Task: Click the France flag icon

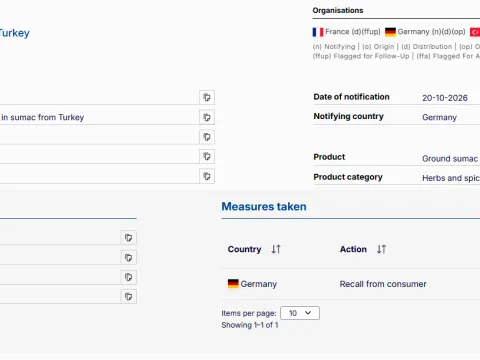Action: [318, 32]
